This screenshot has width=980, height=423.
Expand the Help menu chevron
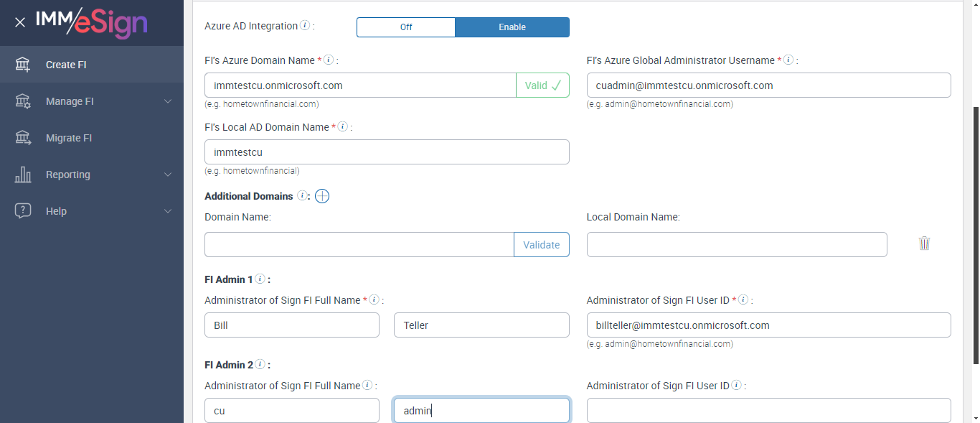click(168, 211)
